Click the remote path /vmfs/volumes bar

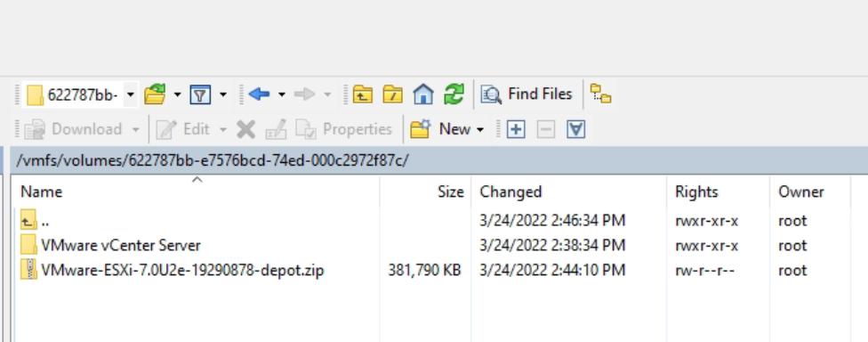click(x=439, y=160)
